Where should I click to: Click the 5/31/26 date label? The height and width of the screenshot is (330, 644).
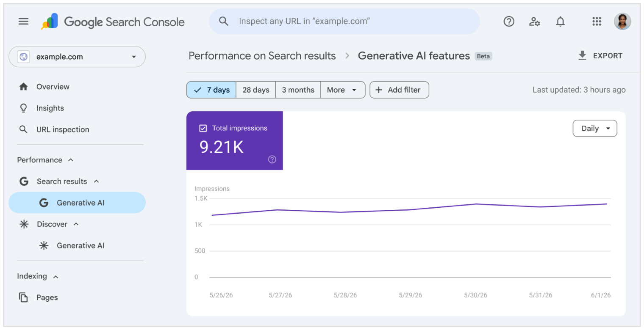[x=541, y=295]
